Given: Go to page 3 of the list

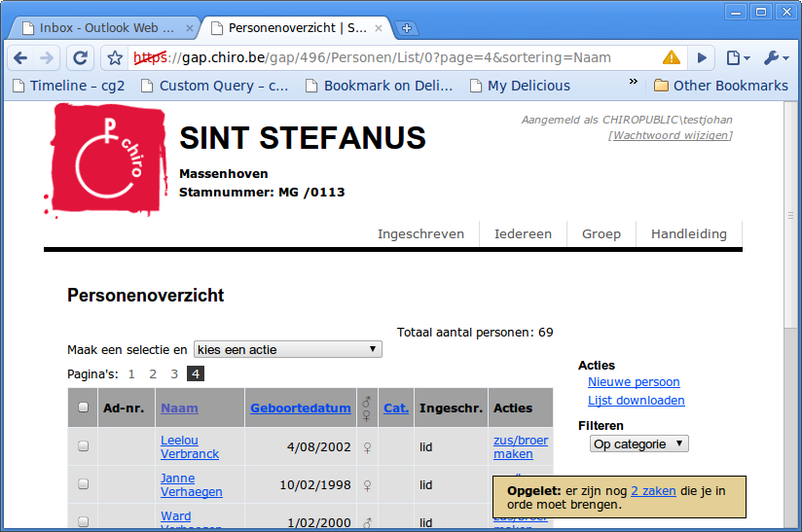Looking at the screenshot, I should click(174, 374).
